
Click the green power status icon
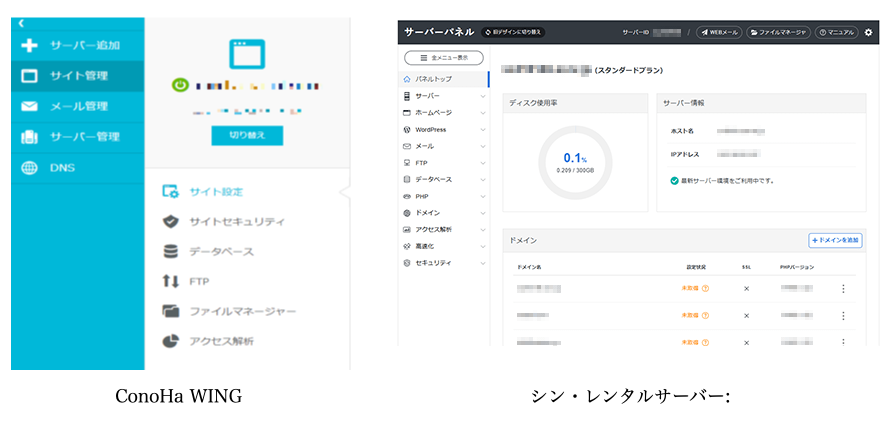click(x=180, y=86)
